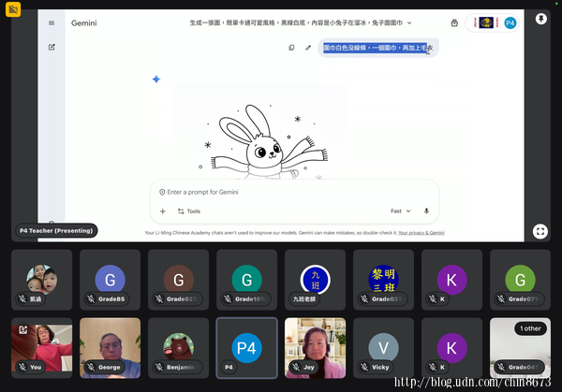Open the Tools menu in prompt box

click(x=188, y=211)
